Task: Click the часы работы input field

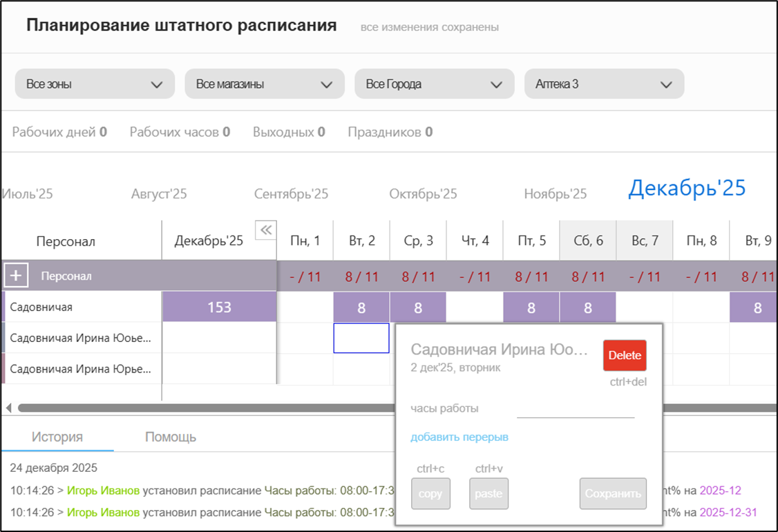Action: (x=575, y=409)
